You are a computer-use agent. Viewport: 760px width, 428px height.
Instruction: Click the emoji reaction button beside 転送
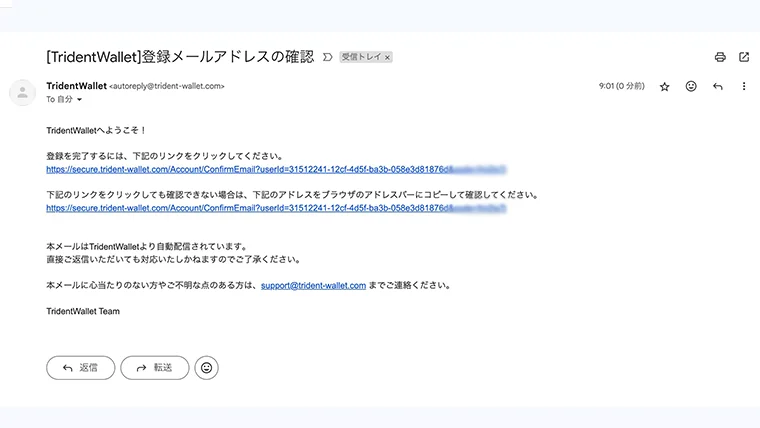[207, 368]
